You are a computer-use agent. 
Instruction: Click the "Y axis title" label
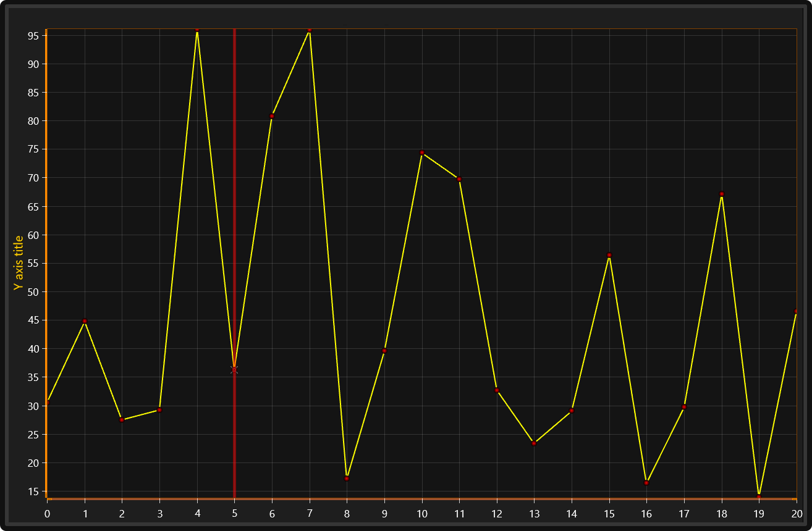[19, 263]
